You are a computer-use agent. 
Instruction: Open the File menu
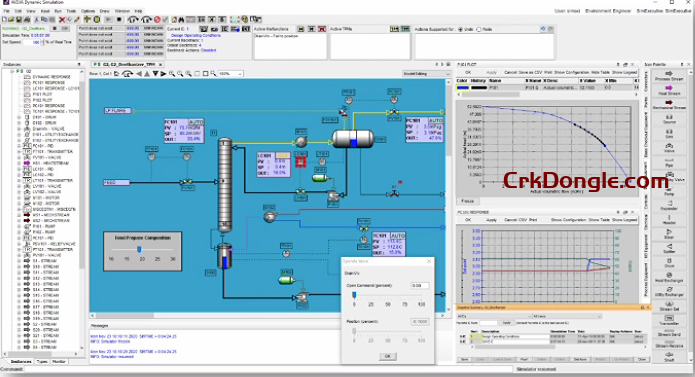pos(6,11)
